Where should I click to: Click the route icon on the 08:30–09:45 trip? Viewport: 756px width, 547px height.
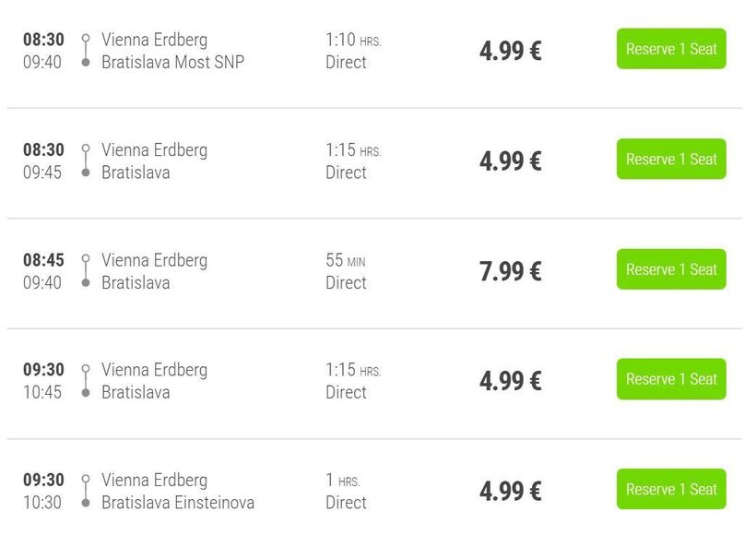pyautogui.click(x=86, y=161)
